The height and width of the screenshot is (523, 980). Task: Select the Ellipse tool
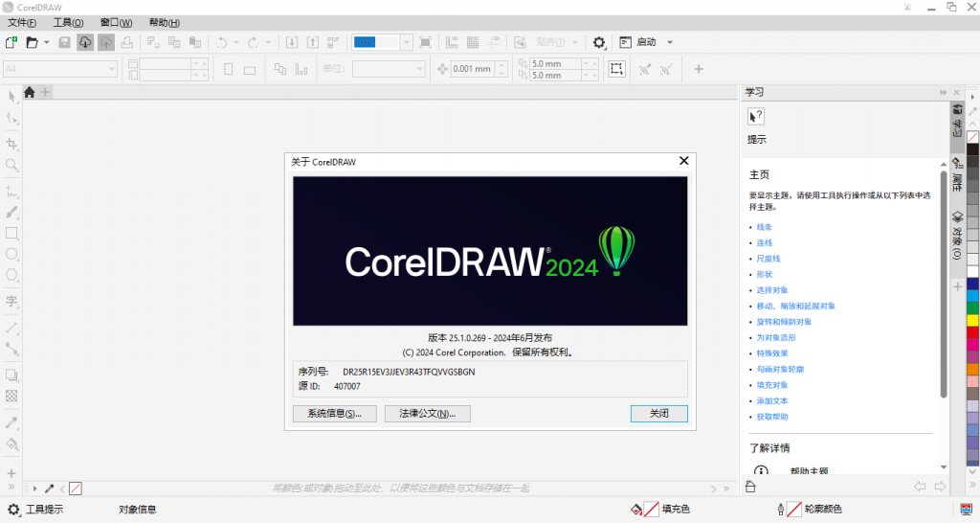coord(11,254)
